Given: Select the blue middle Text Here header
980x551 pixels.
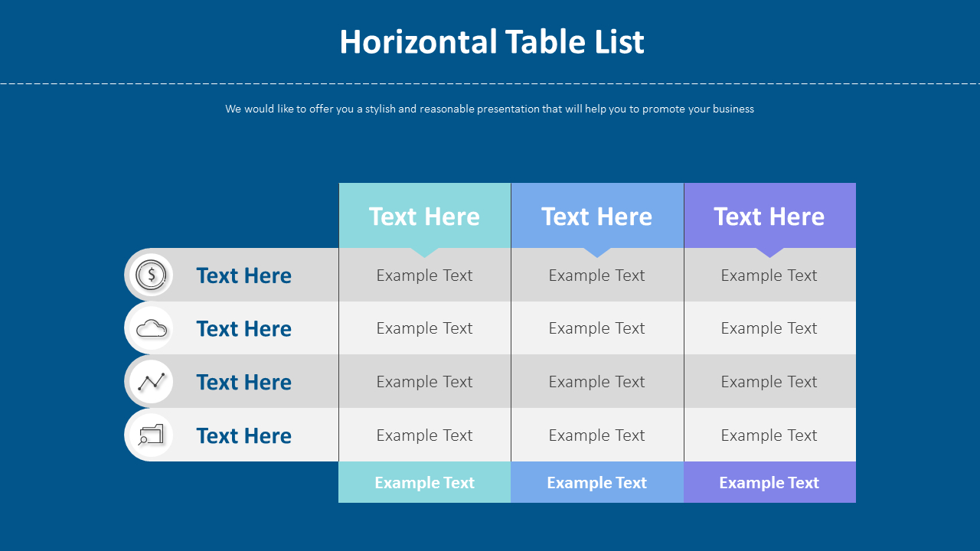Looking at the screenshot, I should 597,216.
